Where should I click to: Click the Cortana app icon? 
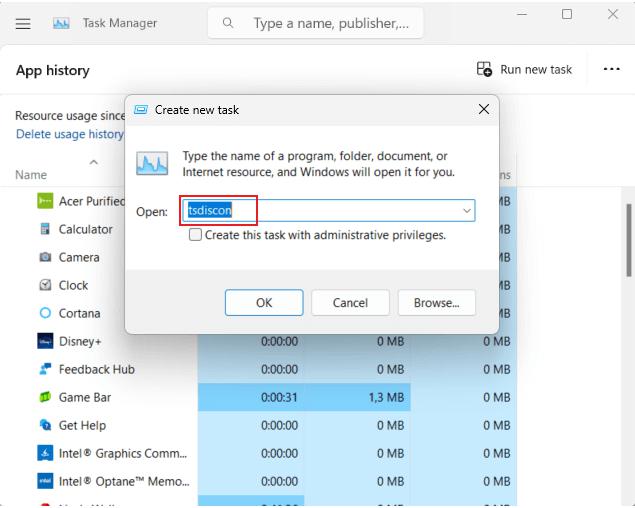tap(45, 313)
